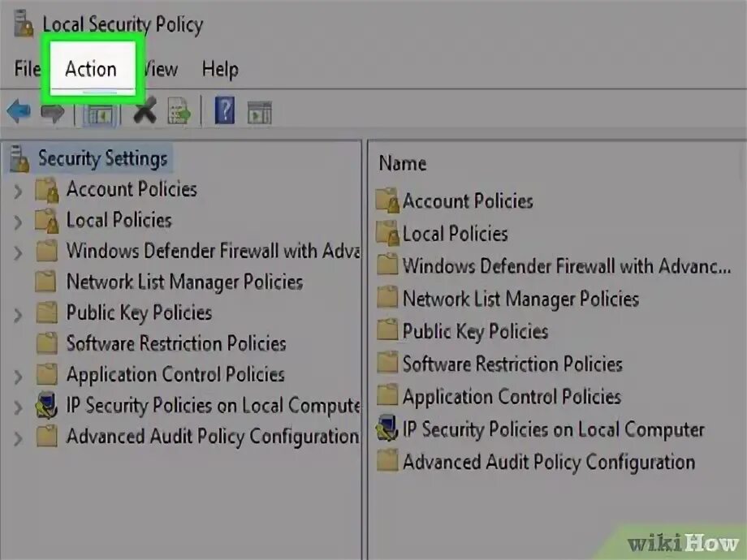The height and width of the screenshot is (560, 747).
Task: Click the Account Policies folder icon in tree
Action: click(x=47, y=190)
